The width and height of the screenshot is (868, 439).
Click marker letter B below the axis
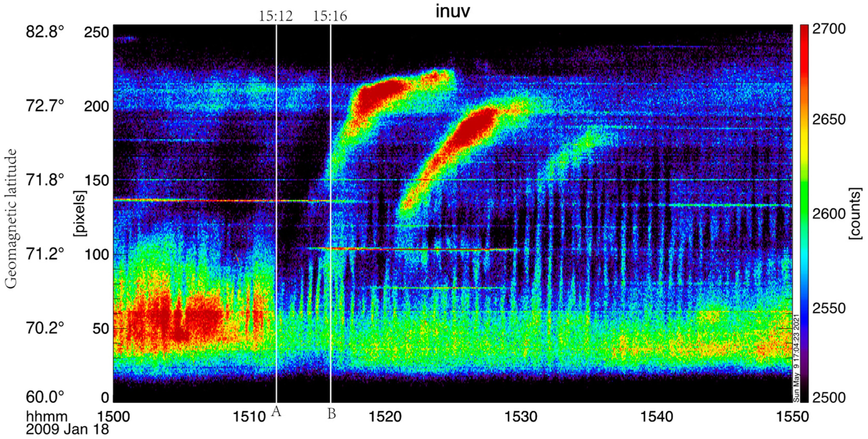pos(332,414)
